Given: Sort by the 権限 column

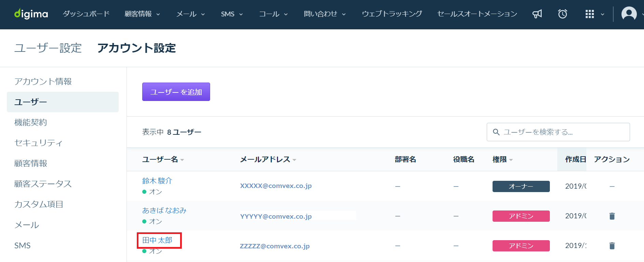Looking at the screenshot, I should [502, 159].
